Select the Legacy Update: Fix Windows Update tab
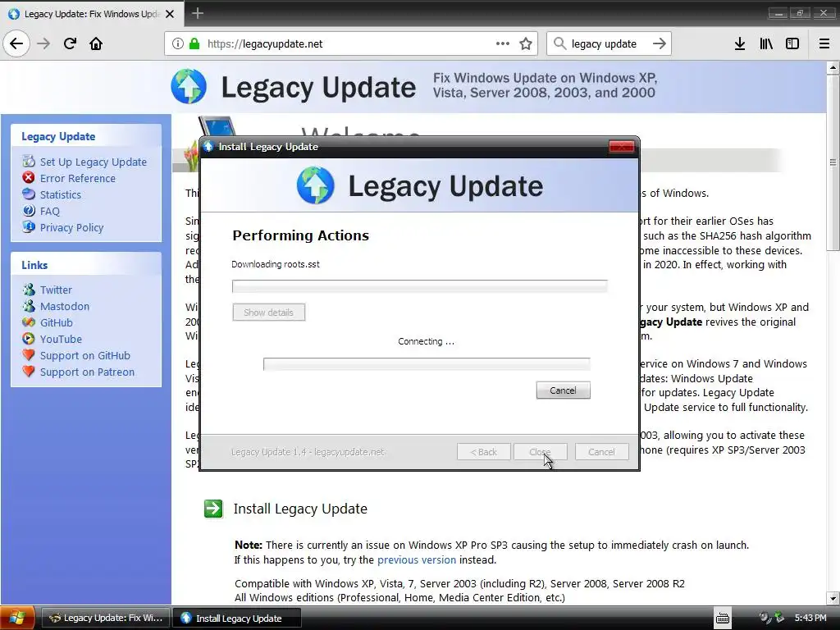 tap(92, 14)
